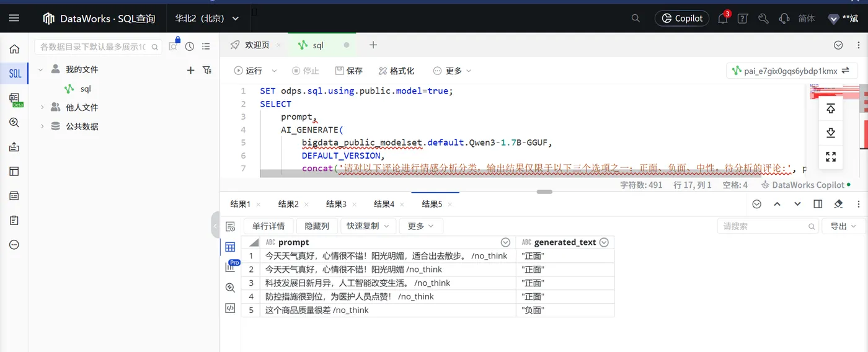
Task: Open the table layout sidebar icon
Action: coord(14,171)
